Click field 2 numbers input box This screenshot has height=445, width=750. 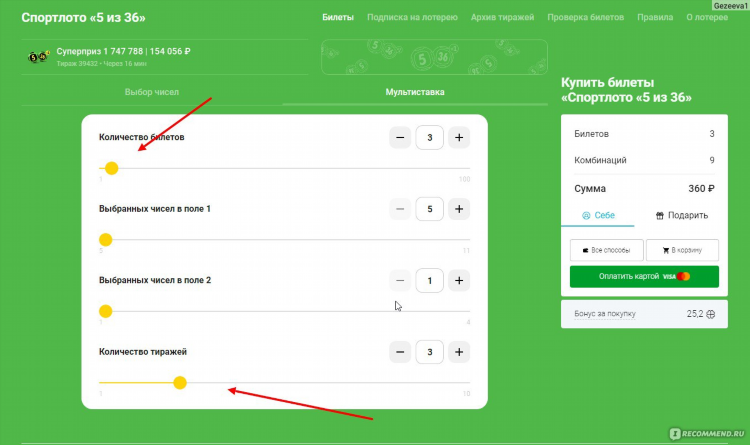(430, 280)
